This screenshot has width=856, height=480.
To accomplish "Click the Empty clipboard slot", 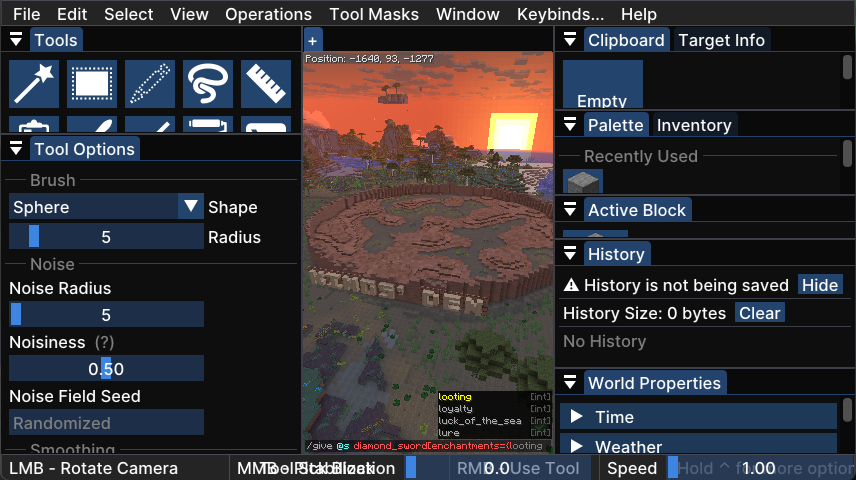I will tap(603, 84).
